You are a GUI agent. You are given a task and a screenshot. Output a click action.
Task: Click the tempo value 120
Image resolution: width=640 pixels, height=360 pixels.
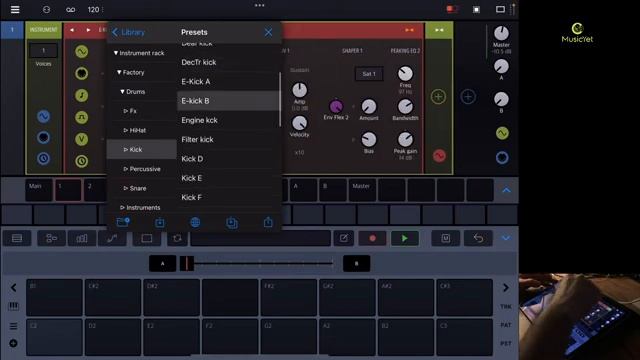coord(93,9)
